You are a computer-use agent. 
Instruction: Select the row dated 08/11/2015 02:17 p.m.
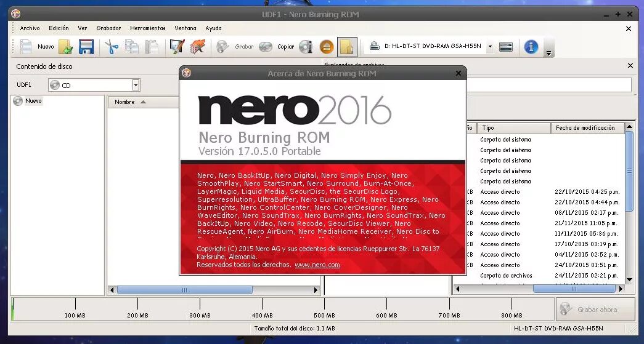[x=545, y=213]
